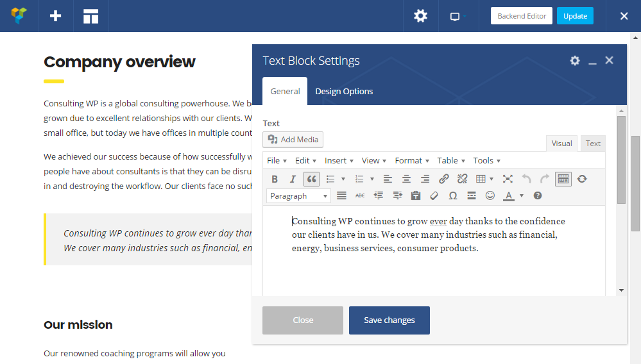This screenshot has width=641, height=364.
Task: Expand the text color dropdown arrow
Action: (x=522, y=195)
